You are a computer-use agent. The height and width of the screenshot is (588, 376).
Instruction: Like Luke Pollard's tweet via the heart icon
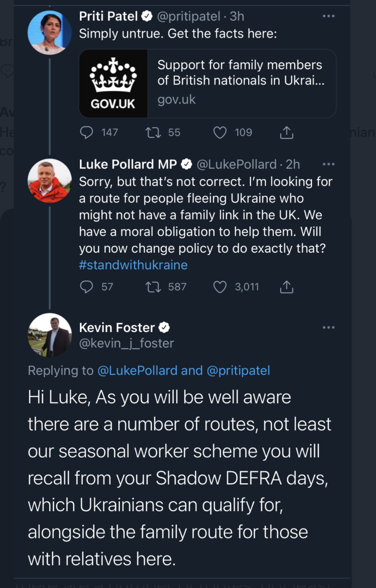[220, 287]
